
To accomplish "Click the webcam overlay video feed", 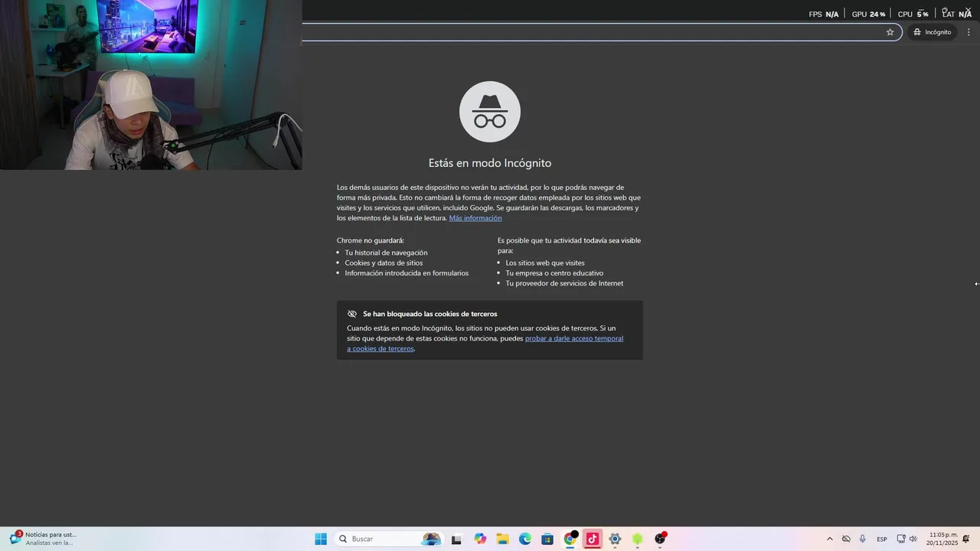I will click(151, 85).
